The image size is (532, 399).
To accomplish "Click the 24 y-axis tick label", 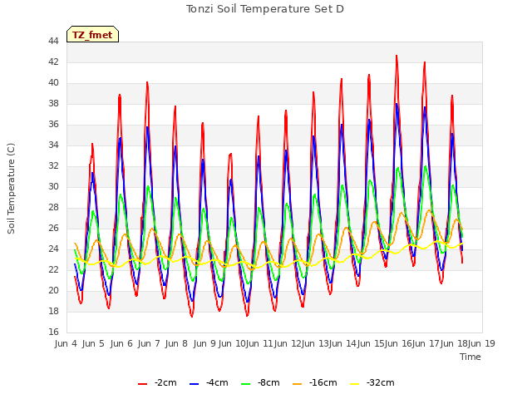I will coord(53,249).
